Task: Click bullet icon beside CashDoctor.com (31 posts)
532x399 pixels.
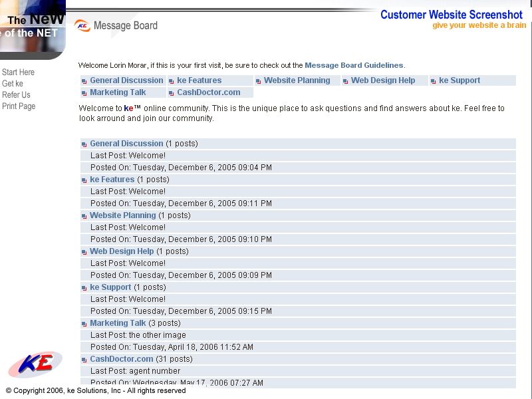Action: coord(84,360)
